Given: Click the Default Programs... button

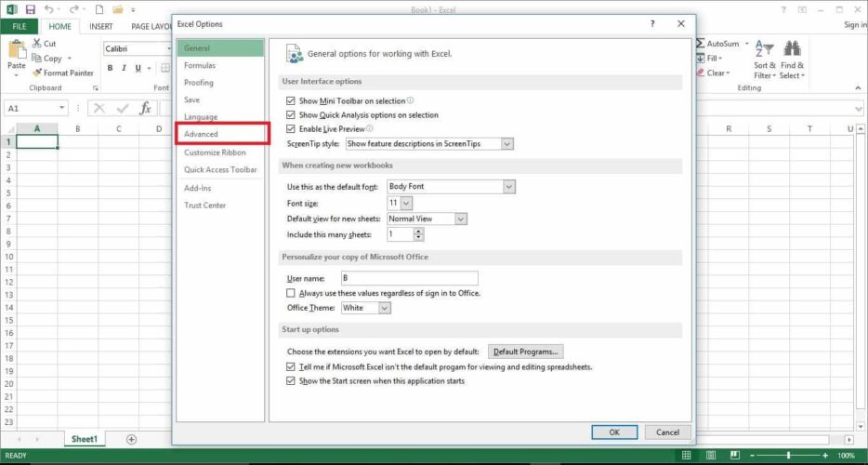Looking at the screenshot, I should (526, 352).
